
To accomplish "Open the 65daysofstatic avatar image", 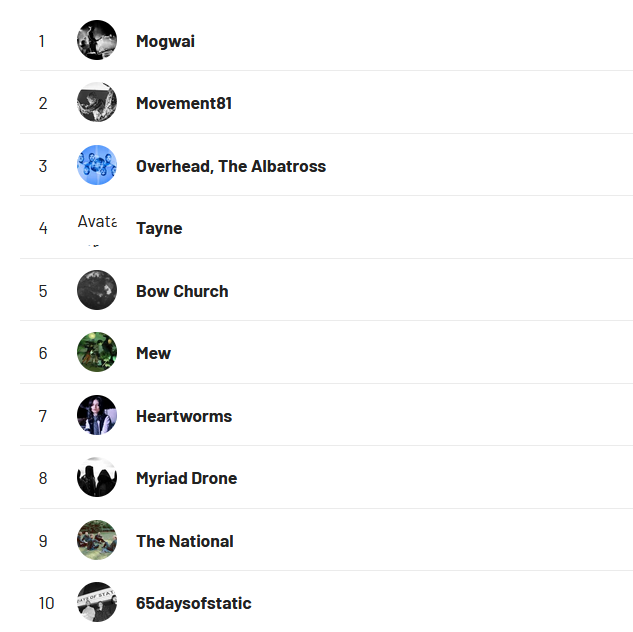I will pos(97,602).
